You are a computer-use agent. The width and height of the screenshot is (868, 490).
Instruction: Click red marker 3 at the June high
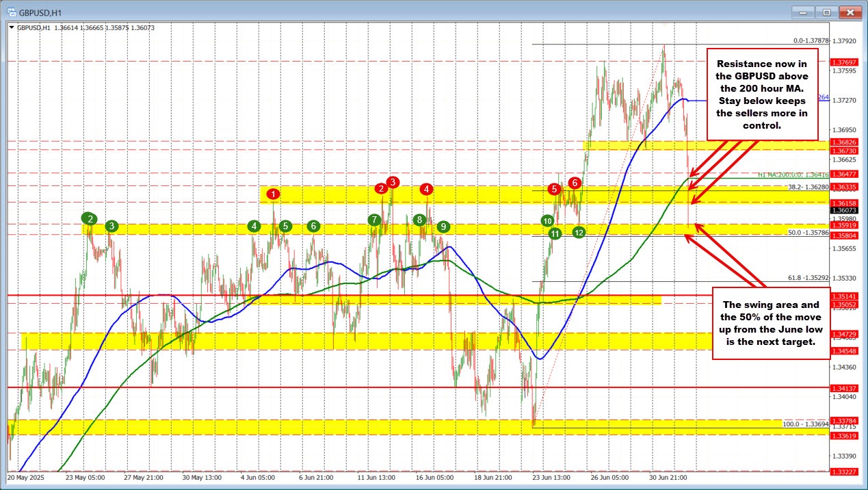click(x=392, y=182)
